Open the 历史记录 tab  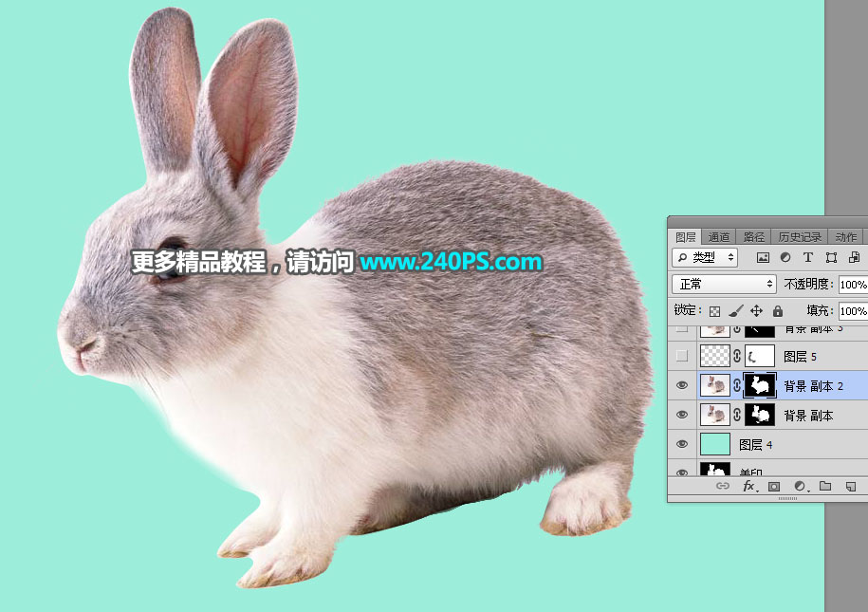tap(800, 237)
